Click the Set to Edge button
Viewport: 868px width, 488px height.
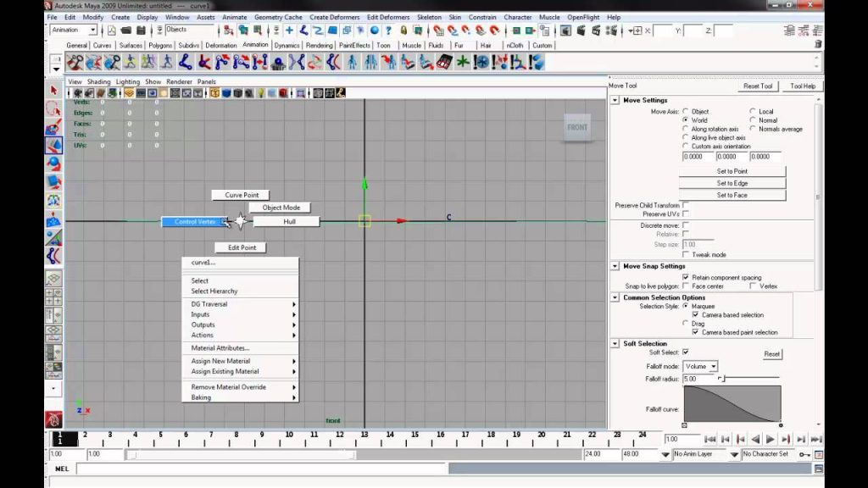(732, 183)
